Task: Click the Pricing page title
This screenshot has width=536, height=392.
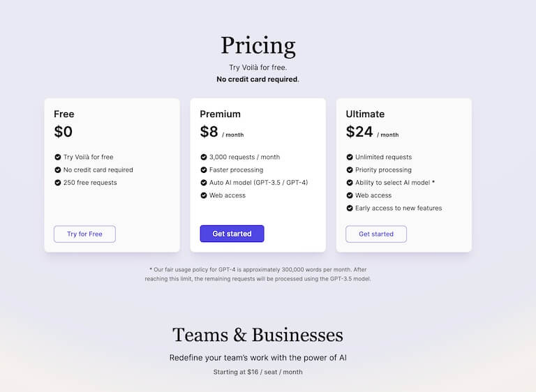Action: pos(258,45)
